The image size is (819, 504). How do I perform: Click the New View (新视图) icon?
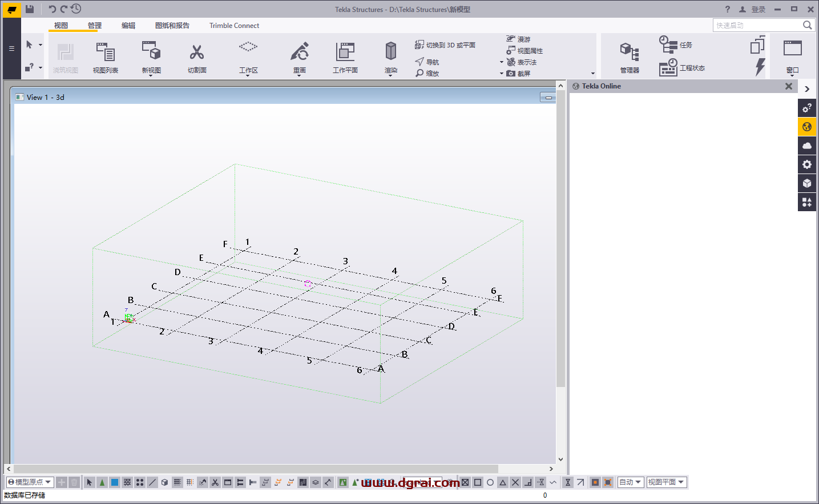point(151,51)
